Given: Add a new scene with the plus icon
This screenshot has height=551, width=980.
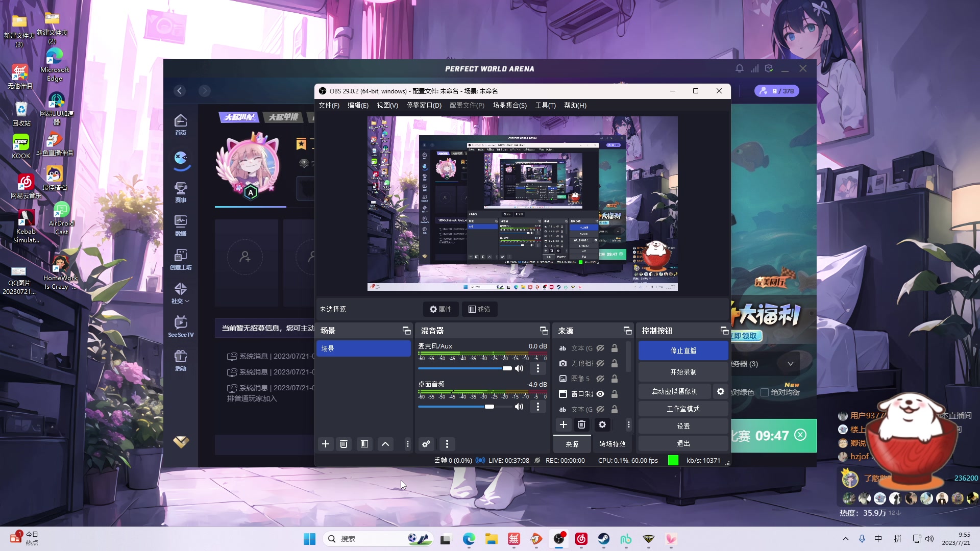Looking at the screenshot, I should (x=326, y=444).
